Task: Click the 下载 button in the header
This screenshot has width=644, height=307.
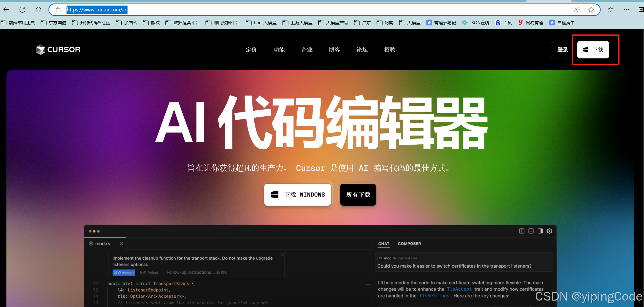Action: (x=593, y=50)
